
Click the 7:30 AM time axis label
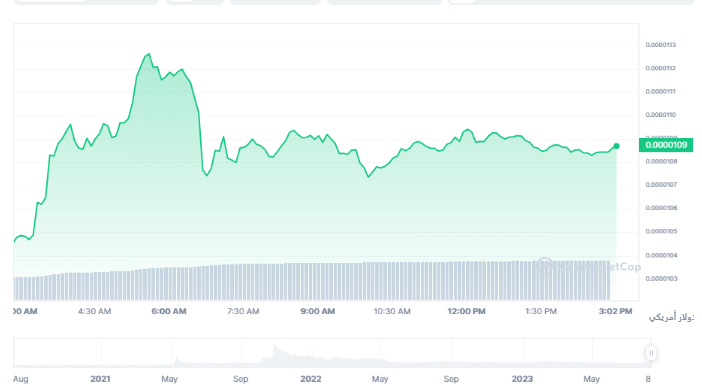243,311
